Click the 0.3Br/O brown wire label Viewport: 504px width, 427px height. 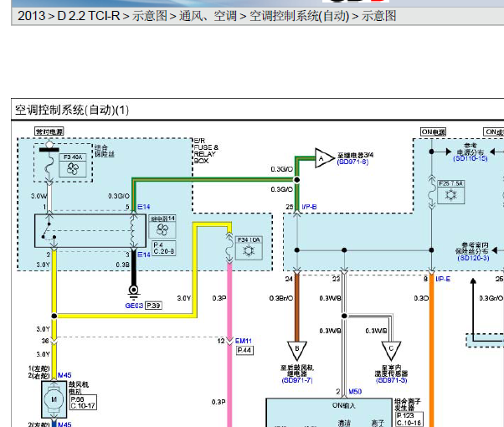(281, 298)
